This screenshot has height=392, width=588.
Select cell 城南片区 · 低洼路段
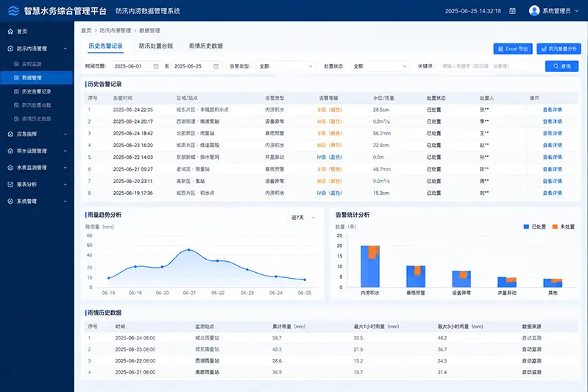click(x=198, y=146)
